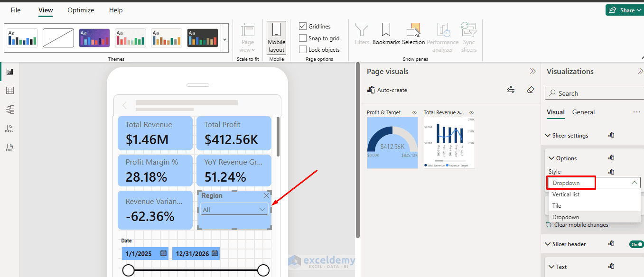
Task: Click the mobile formatting icon beside Slicer header
Action: tap(611, 244)
